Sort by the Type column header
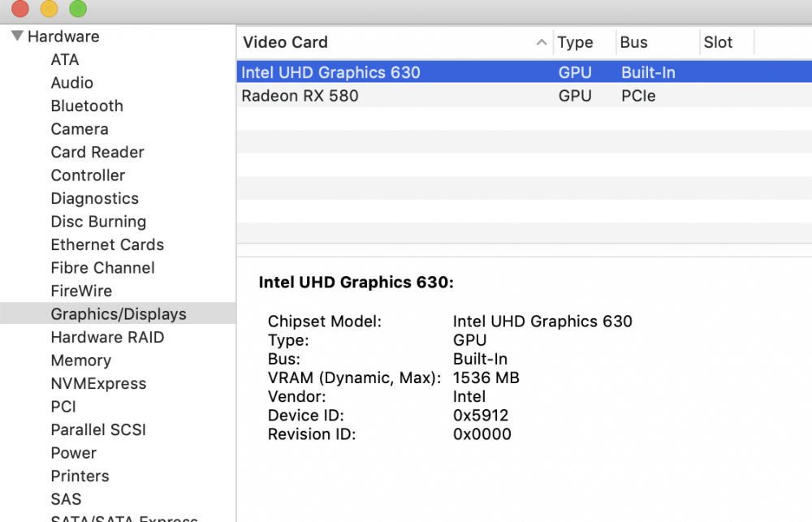This screenshot has width=812, height=522. pyautogui.click(x=575, y=42)
